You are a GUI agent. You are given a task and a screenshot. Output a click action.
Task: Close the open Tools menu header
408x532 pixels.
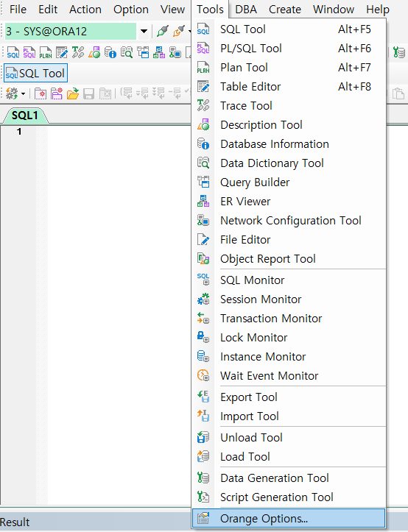coord(210,10)
